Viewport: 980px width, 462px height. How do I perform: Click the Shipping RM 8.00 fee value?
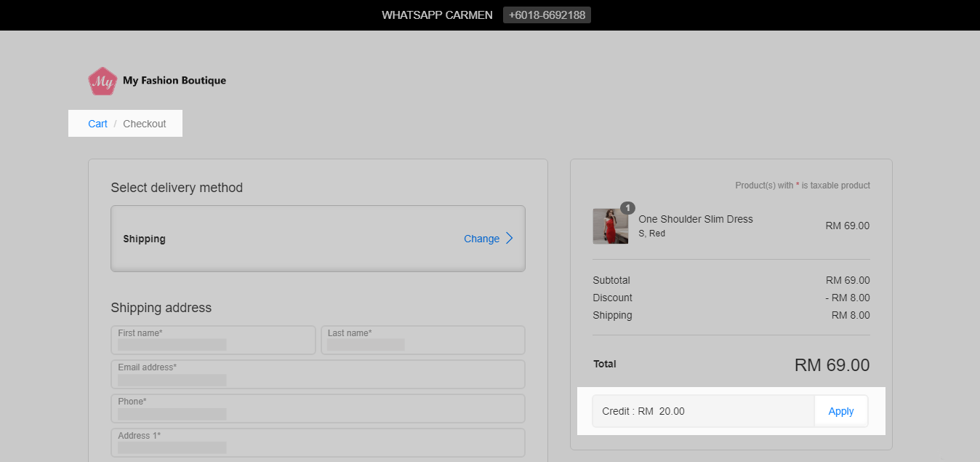click(851, 315)
